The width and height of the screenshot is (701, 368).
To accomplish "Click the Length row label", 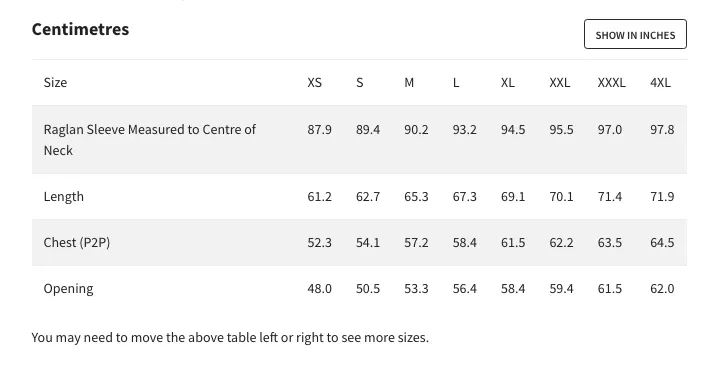I will tap(63, 197).
